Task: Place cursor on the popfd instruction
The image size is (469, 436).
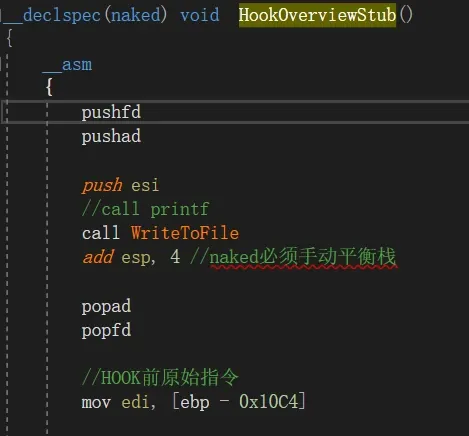Action: tap(106, 331)
